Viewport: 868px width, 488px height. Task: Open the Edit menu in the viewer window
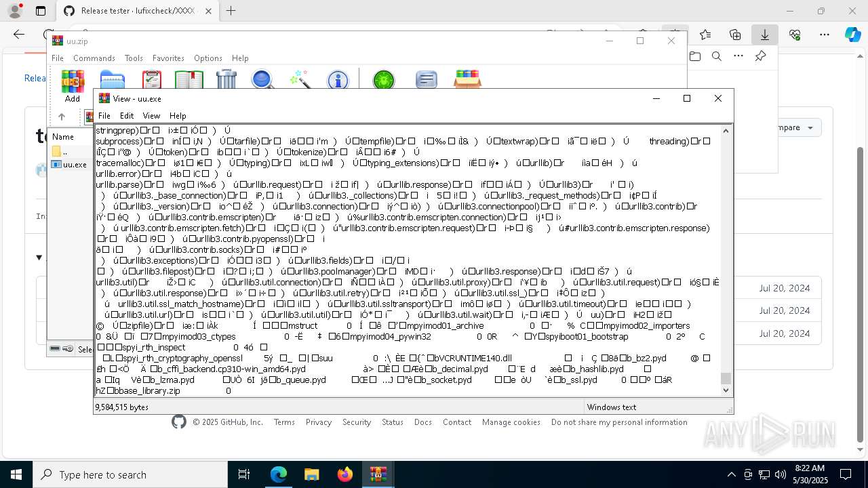pos(127,116)
